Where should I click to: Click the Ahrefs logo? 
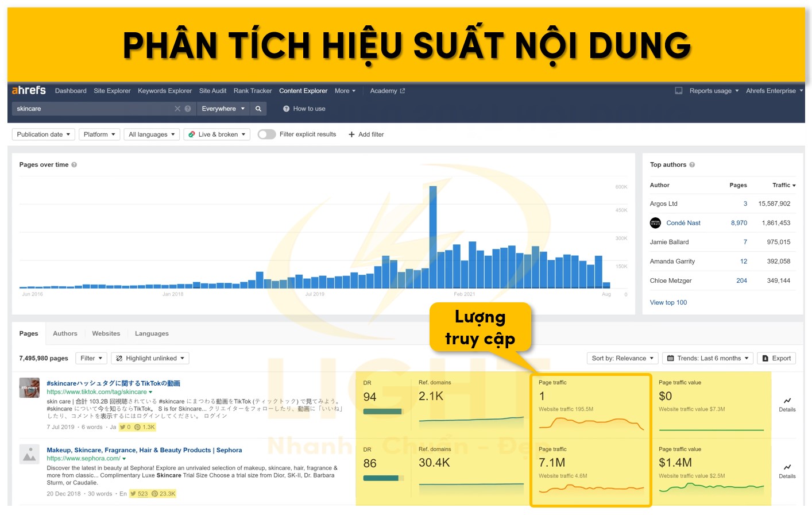point(29,90)
